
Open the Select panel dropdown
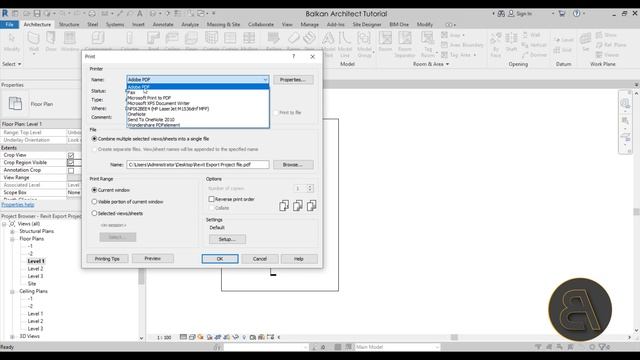(x=11, y=64)
